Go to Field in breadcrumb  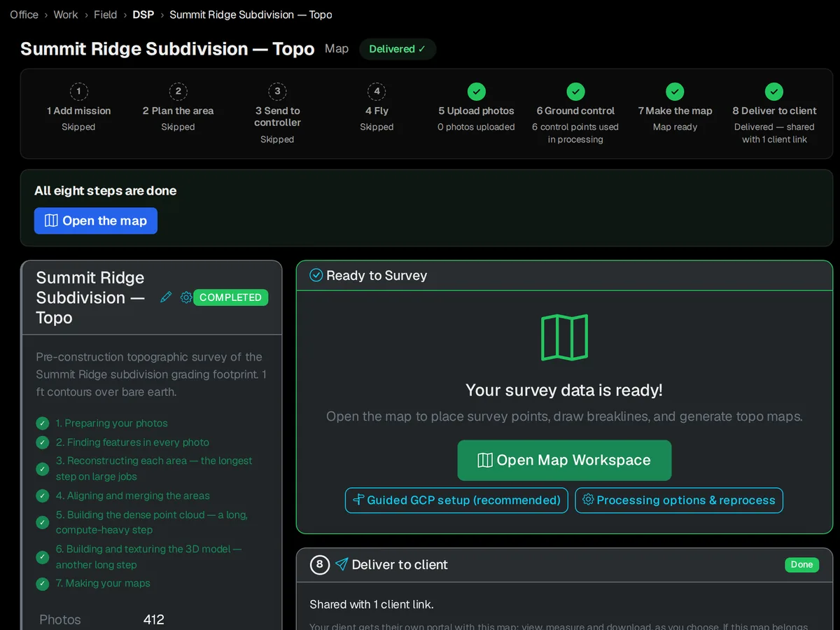coord(106,15)
